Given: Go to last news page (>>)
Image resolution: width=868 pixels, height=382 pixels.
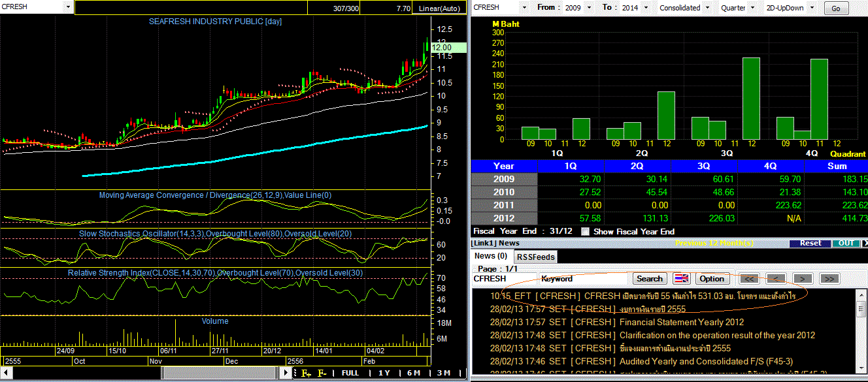Looking at the screenshot, I should [x=829, y=279].
